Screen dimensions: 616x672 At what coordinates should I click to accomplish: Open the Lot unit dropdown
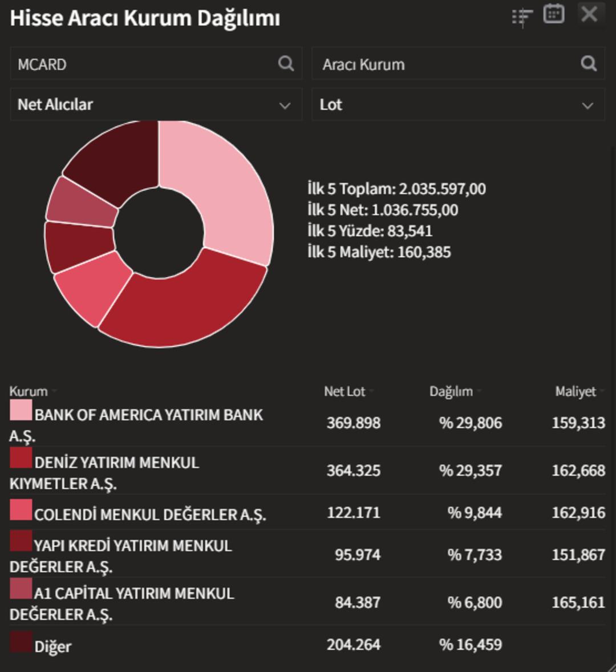457,105
